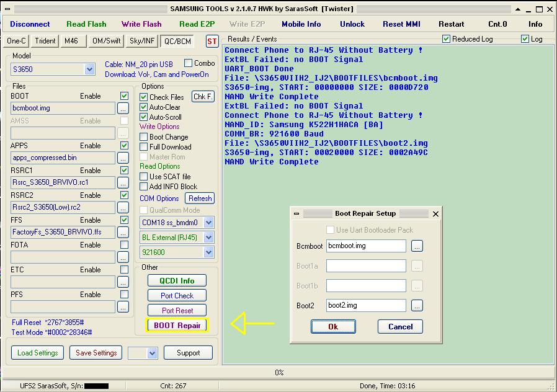Image resolution: width=557 pixels, height=392 pixels.
Task: Toggle Reduced Log checkbox
Action: [446, 38]
